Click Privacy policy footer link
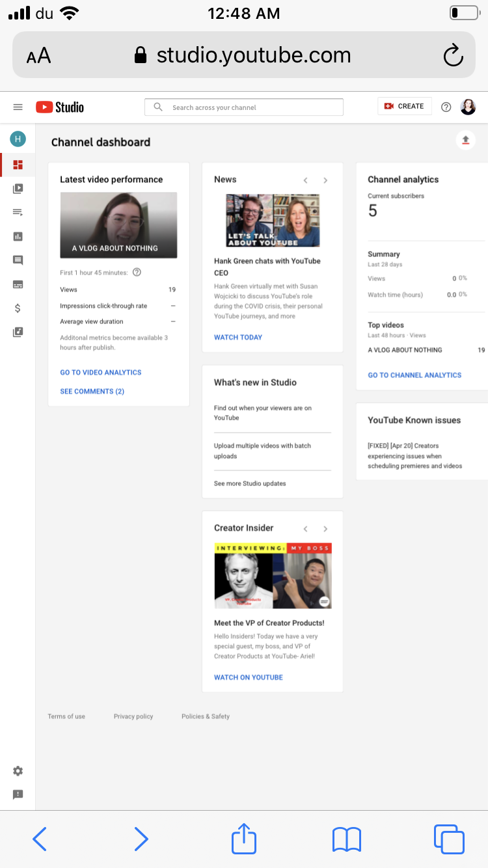The height and width of the screenshot is (868, 488). pyautogui.click(x=133, y=716)
